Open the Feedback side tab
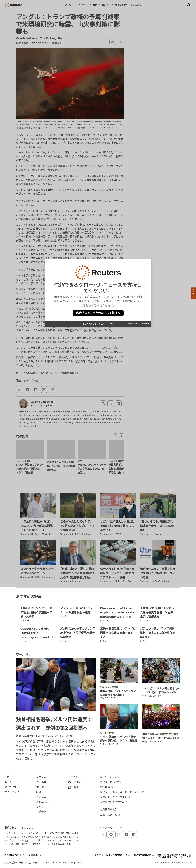The width and height of the screenshot is (196, 868). [x=193, y=293]
